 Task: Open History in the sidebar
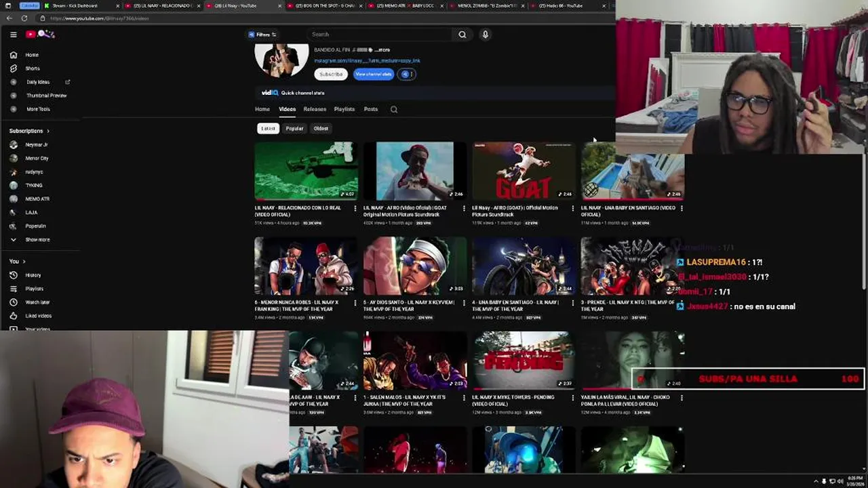[x=33, y=275]
